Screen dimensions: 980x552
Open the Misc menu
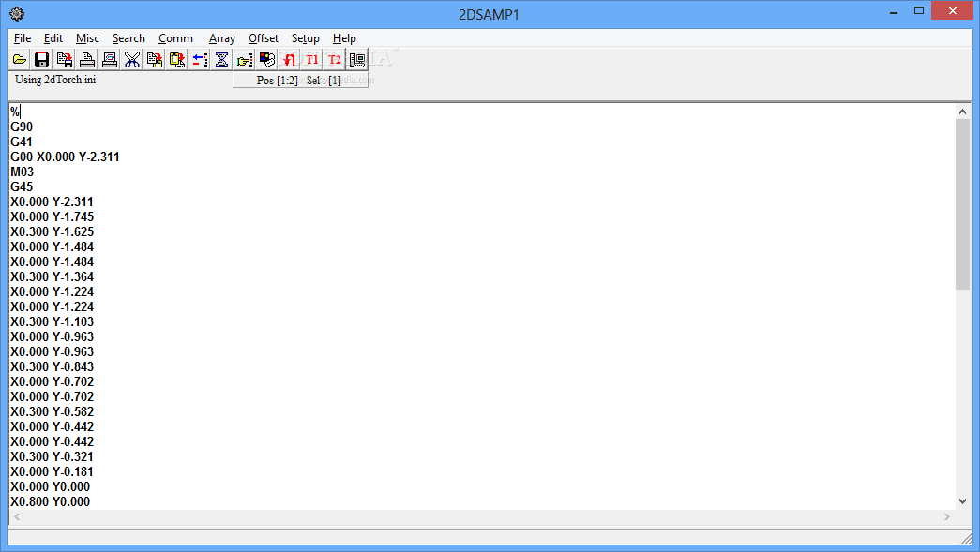click(87, 38)
